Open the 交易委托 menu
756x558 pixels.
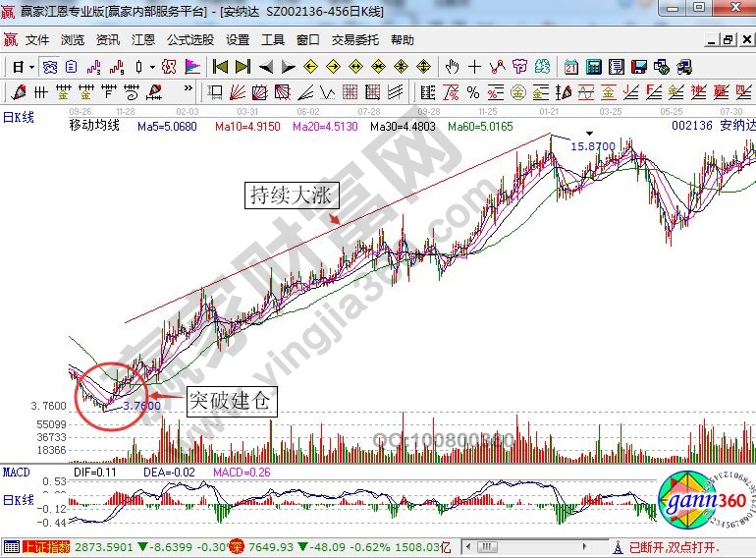tap(354, 40)
